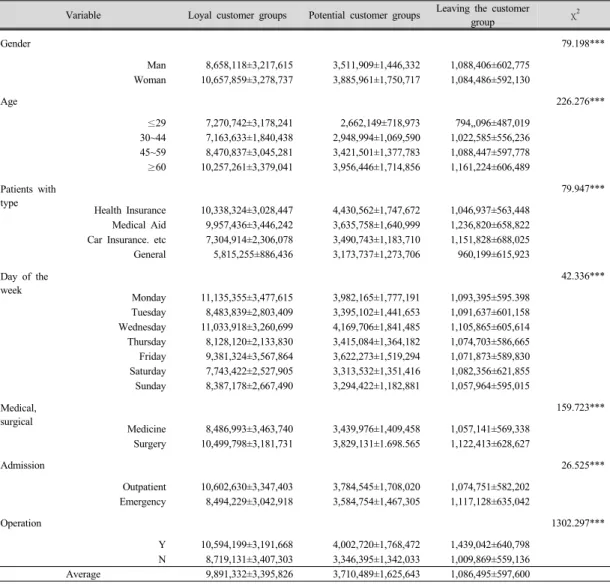The height and width of the screenshot is (584, 610).
Task: Select the value 10,657,859±3,278,737
Action: click(247, 80)
